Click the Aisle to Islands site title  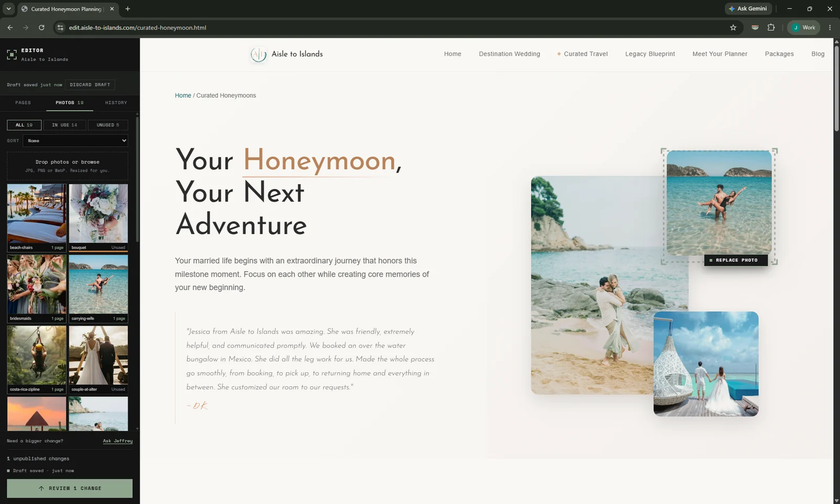pos(297,54)
